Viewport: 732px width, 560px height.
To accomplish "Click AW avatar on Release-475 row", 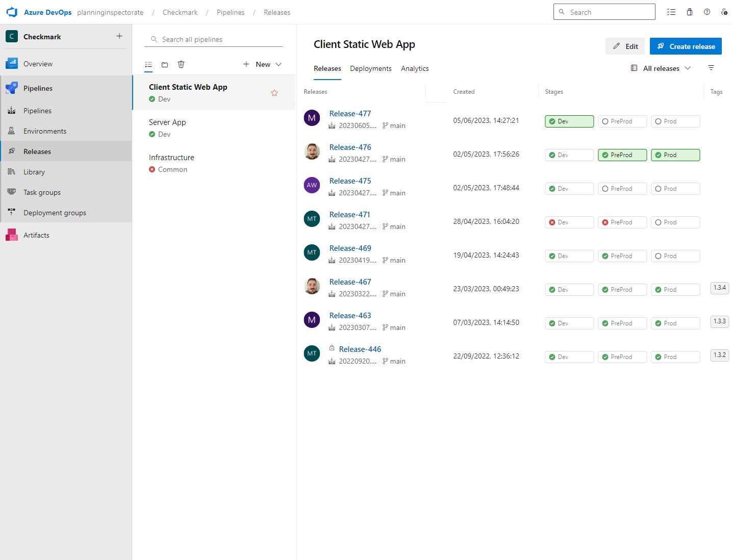I will (x=312, y=185).
